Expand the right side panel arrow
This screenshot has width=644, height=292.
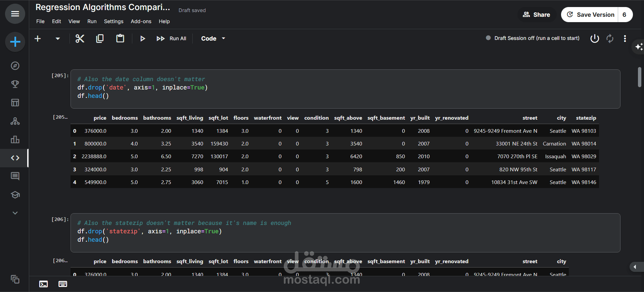[x=635, y=267]
